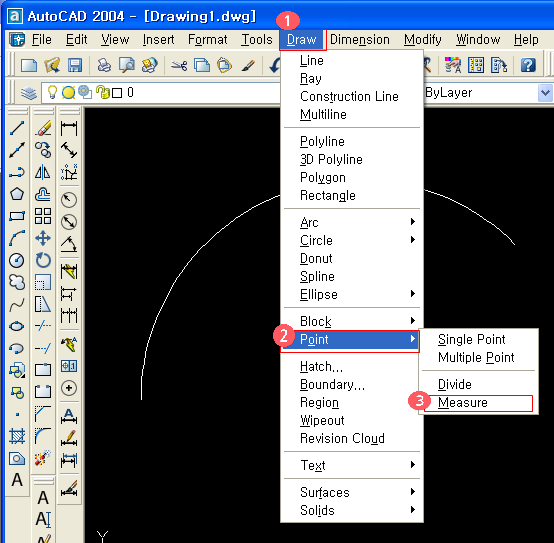This screenshot has height=543, width=554.
Task: Select the Multiline Text tool icon
Action: [17, 480]
